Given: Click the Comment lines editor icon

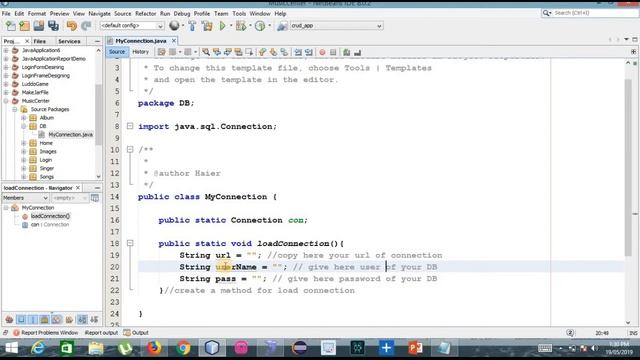Looking at the screenshot, I should [x=347, y=52].
